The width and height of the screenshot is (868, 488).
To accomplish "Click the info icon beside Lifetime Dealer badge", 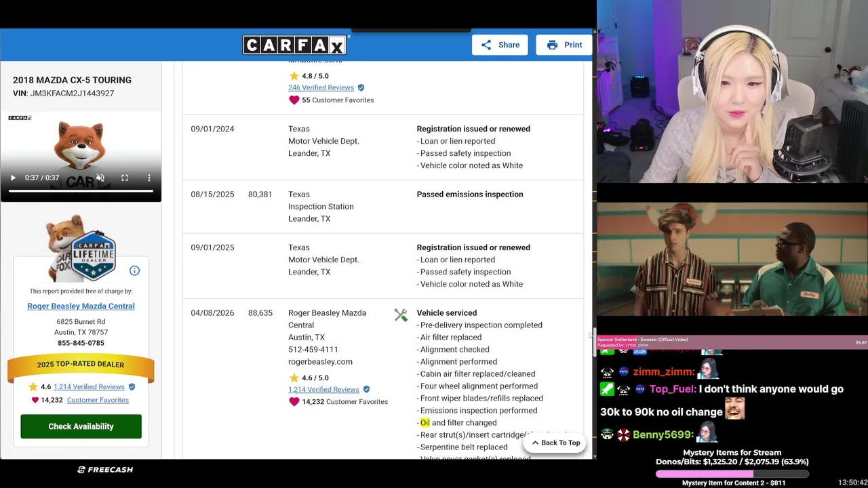I will [134, 270].
